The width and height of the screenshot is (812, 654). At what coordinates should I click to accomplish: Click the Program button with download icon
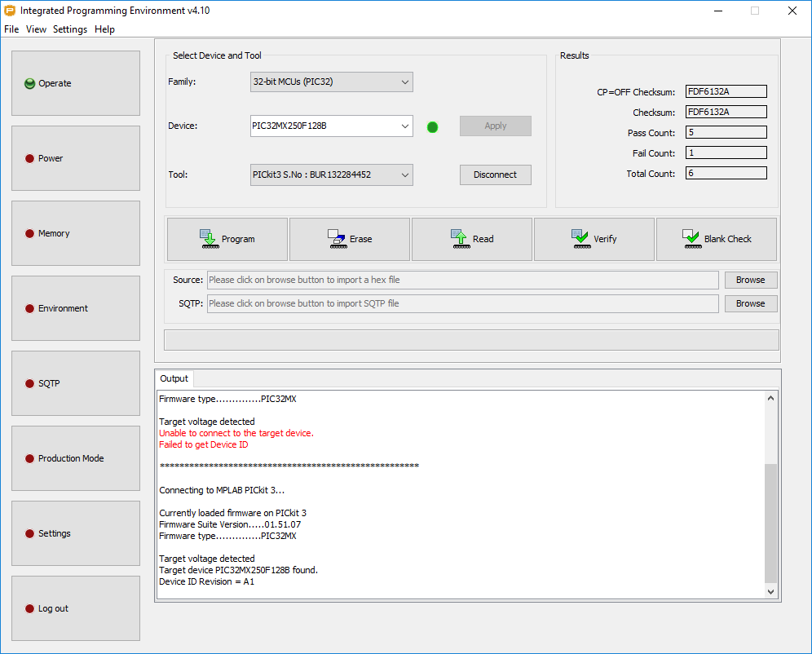coord(227,239)
